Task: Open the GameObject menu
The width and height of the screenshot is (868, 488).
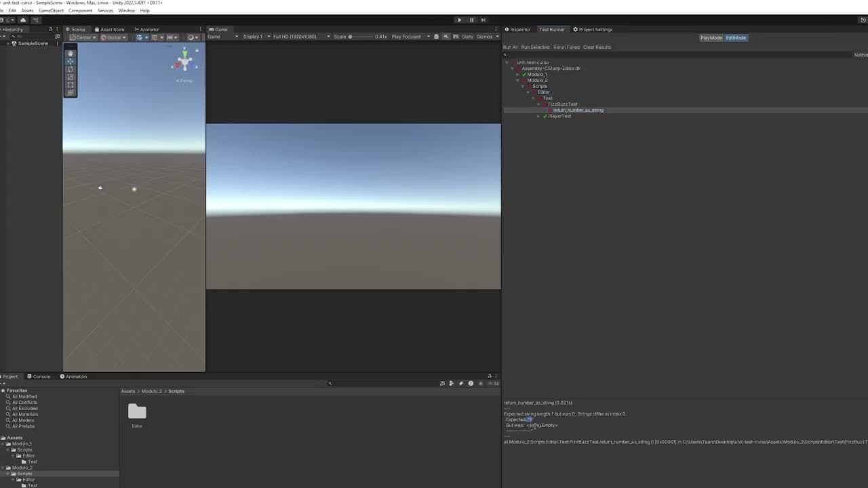Action: click(x=51, y=10)
